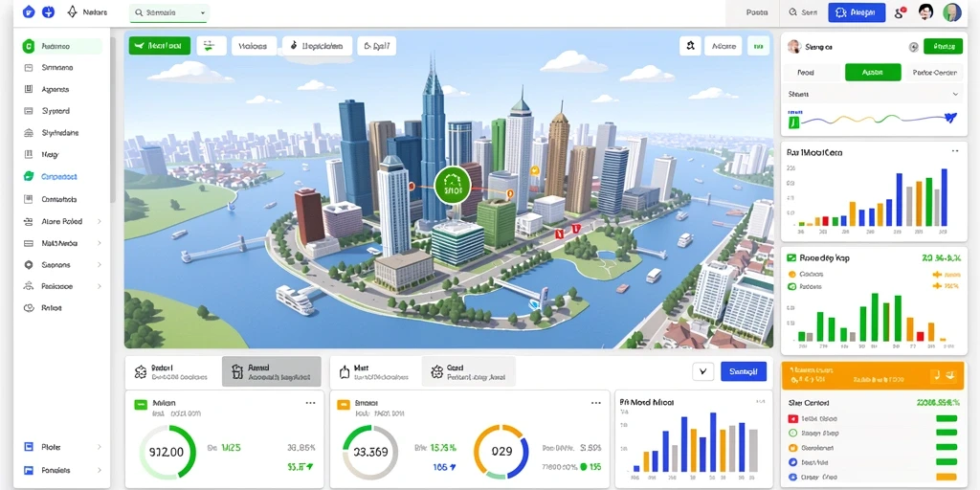The height and width of the screenshot is (490, 980).
Task: Open the three-dot menu on the green donut card
Action: coord(310,403)
